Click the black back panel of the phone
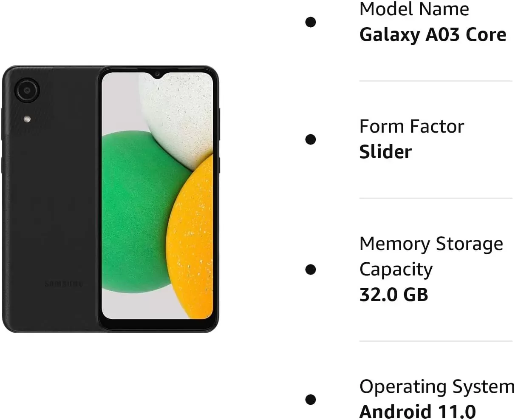 tap(51, 204)
